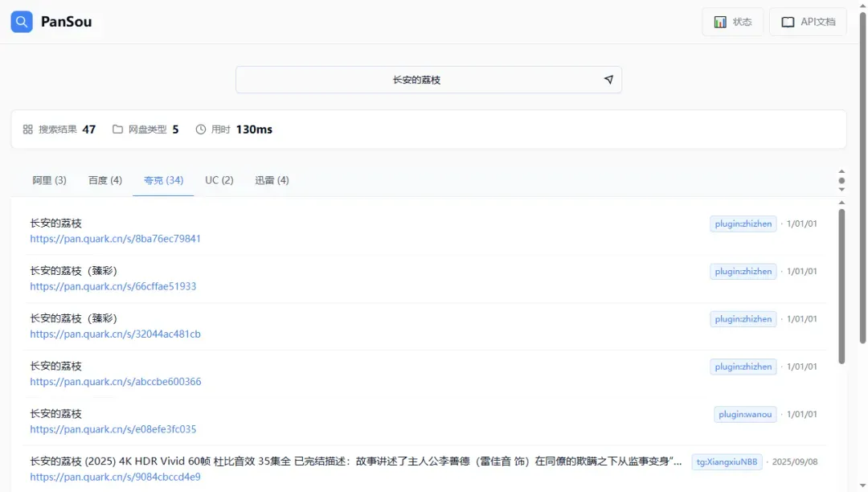This screenshot has width=868, height=492.
Task: Click the book icon on API文档 button
Action: pyautogui.click(x=788, y=22)
